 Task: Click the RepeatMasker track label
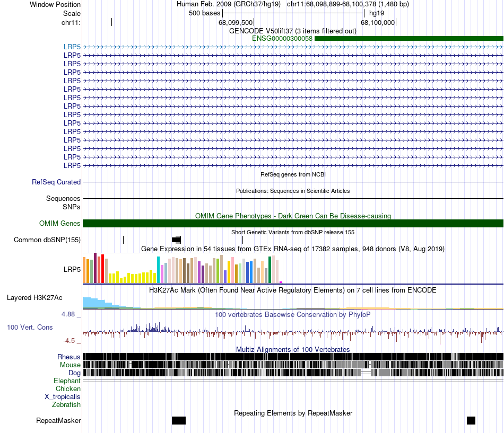click(x=58, y=420)
